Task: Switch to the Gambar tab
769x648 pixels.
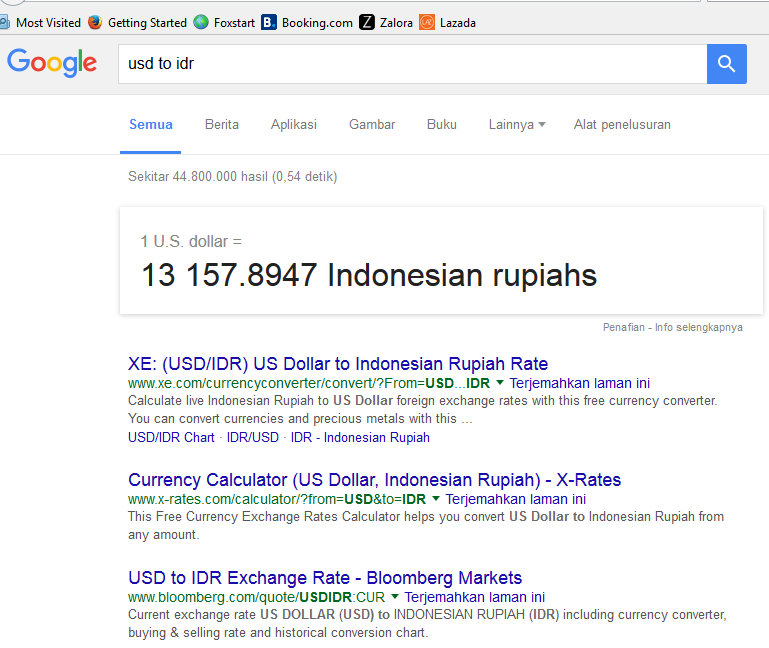Action: coord(372,125)
